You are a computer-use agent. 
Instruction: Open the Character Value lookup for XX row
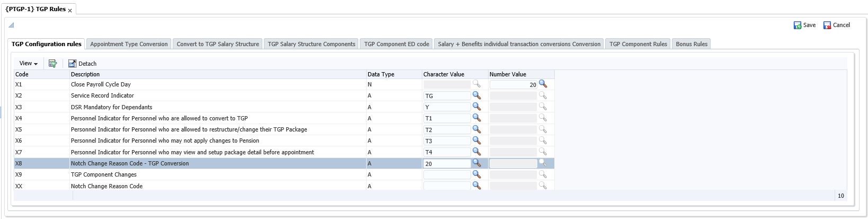[476, 186]
